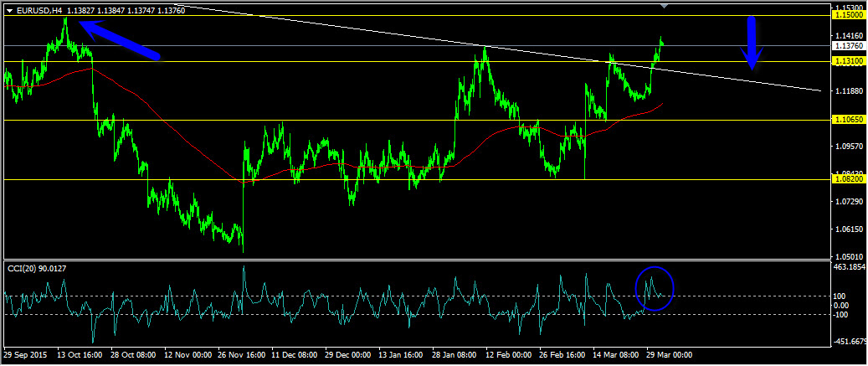Image resolution: width=868 pixels, height=366 pixels.
Task: Click the 1.11880 price scale label
Action: [850, 90]
